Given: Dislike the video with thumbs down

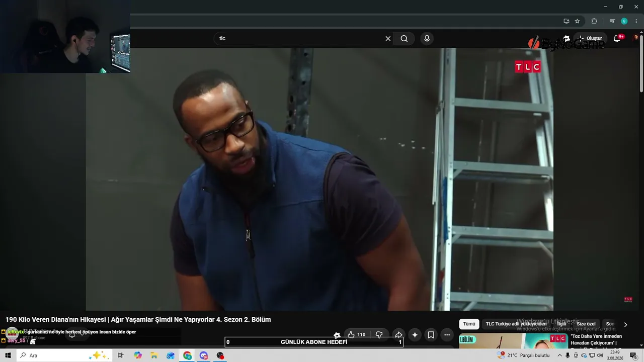Looking at the screenshot, I should click(379, 335).
